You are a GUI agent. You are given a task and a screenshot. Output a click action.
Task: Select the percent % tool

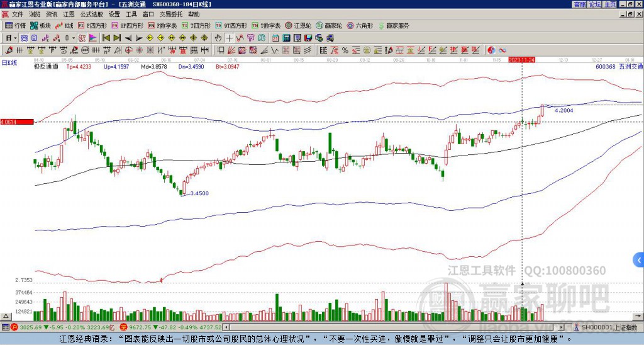(345, 50)
